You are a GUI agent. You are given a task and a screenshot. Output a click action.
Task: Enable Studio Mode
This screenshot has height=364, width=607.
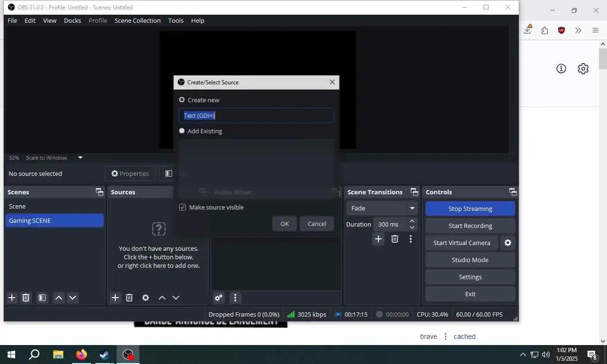click(x=470, y=260)
